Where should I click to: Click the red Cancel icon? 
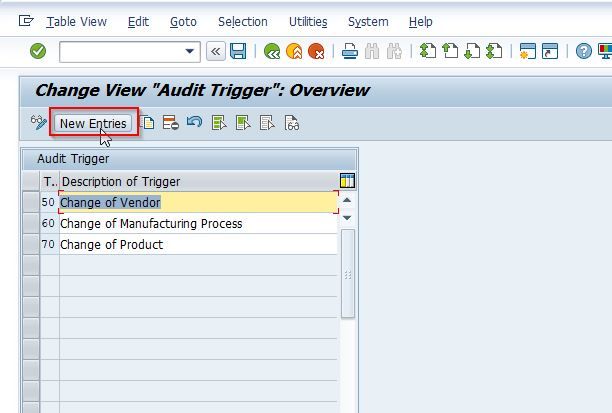316,51
